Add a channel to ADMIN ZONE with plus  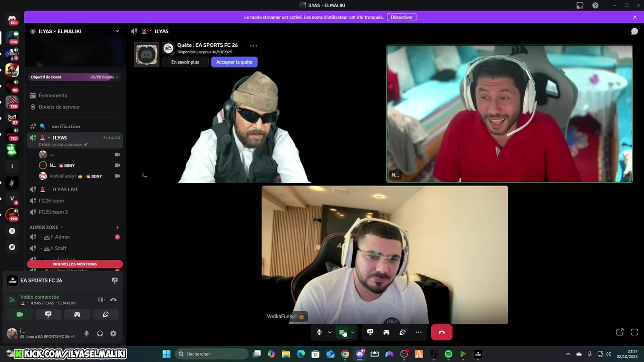pos(117,227)
